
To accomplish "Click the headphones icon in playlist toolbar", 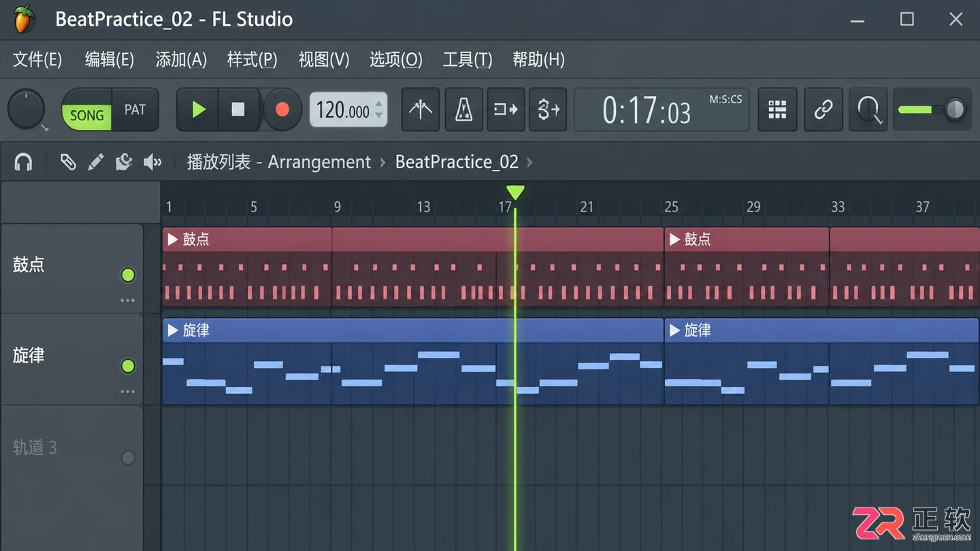I will (x=23, y=162).
